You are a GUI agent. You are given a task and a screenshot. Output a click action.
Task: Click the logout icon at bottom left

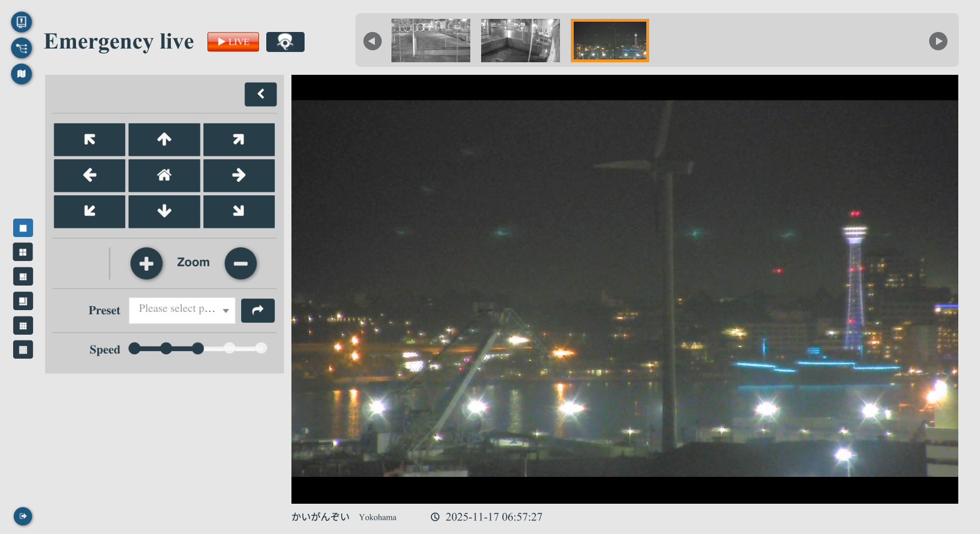(x=23, y=516)
